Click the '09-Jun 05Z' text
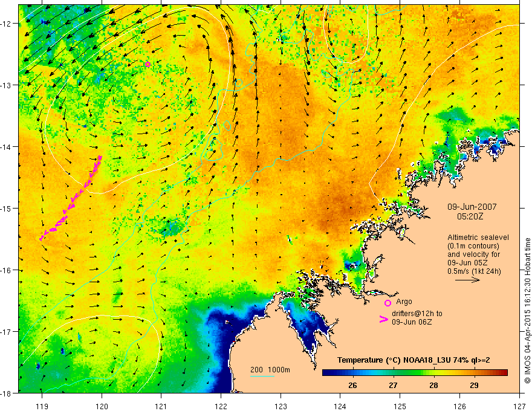 pos(467,263)
